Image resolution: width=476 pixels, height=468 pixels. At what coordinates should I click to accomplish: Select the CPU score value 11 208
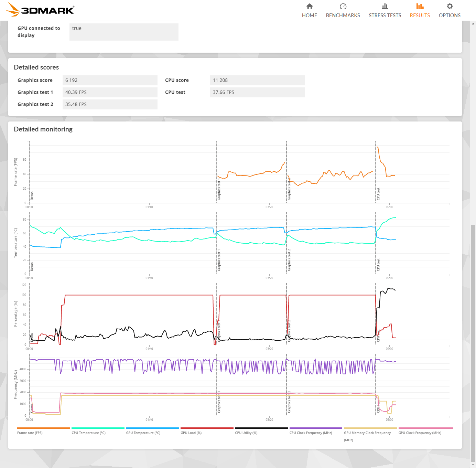[258, 80]
